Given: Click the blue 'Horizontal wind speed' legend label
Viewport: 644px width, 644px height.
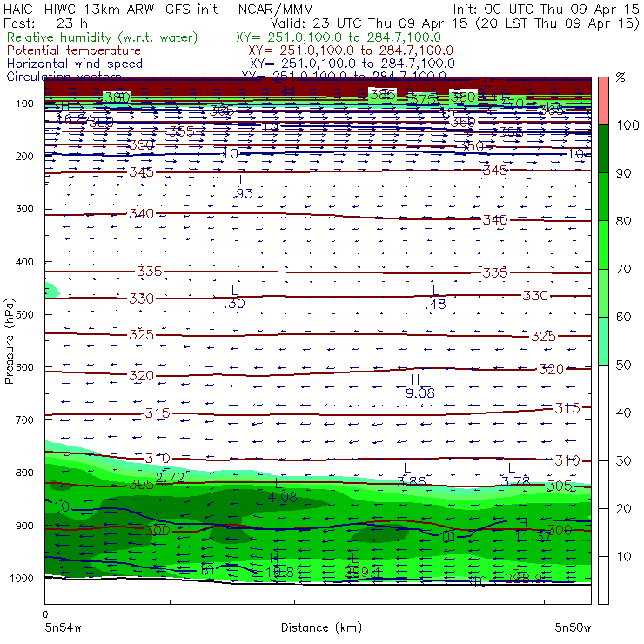Looking at the screenshot, I should pos(75,64).
